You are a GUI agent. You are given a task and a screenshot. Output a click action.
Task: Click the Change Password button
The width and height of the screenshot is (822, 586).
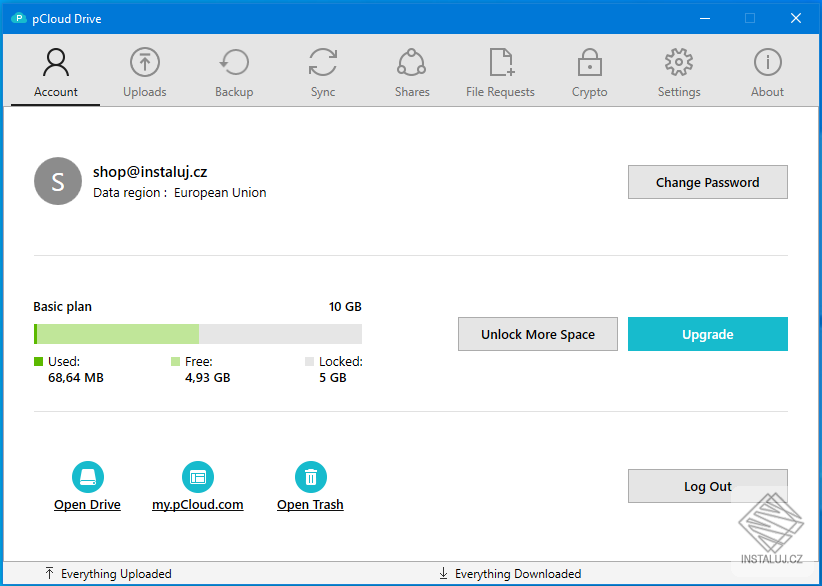point(708,182)
